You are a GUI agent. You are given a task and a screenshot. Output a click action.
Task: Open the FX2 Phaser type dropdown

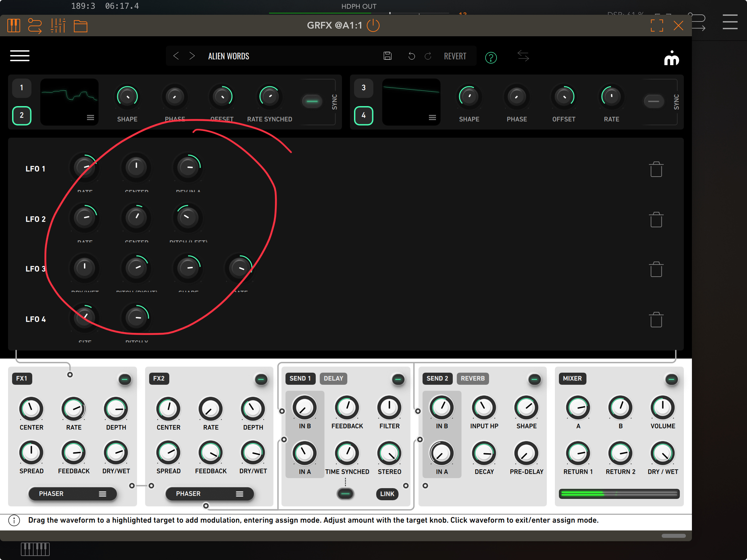[209, 494]
